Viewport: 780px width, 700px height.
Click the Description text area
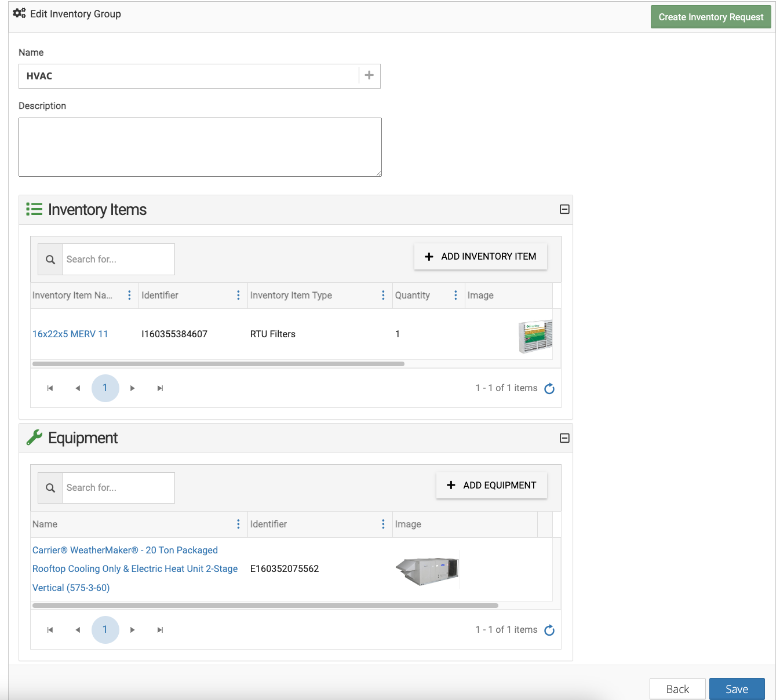pos(200,147)
